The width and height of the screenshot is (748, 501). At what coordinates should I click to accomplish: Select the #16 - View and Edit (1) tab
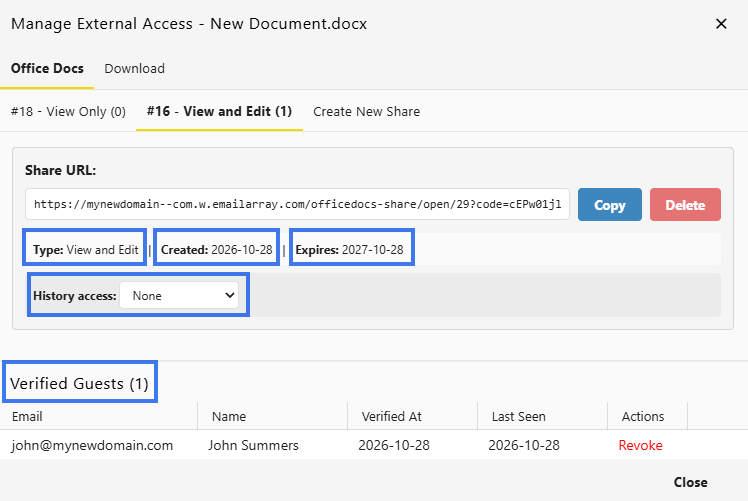tap(219, 112)
